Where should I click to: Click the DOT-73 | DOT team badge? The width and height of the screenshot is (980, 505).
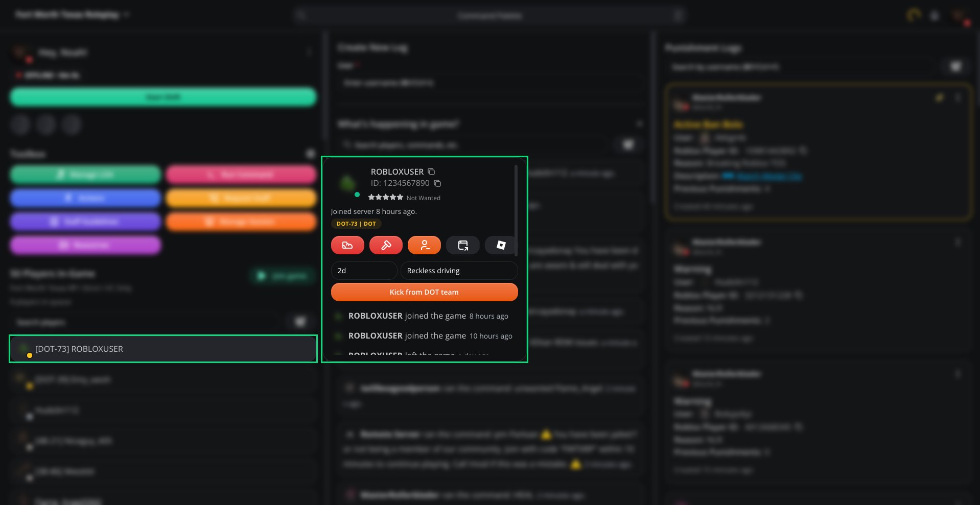[x=356, y=224]
